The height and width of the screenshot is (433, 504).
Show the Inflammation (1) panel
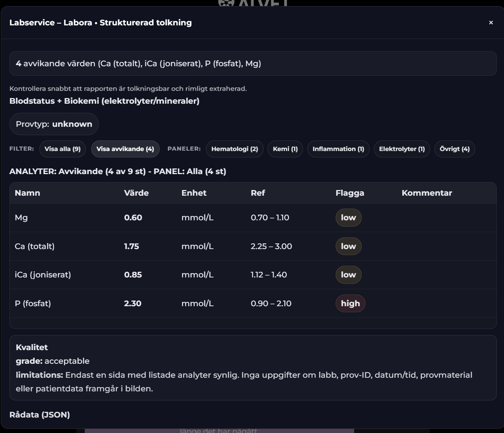point(338,149)
